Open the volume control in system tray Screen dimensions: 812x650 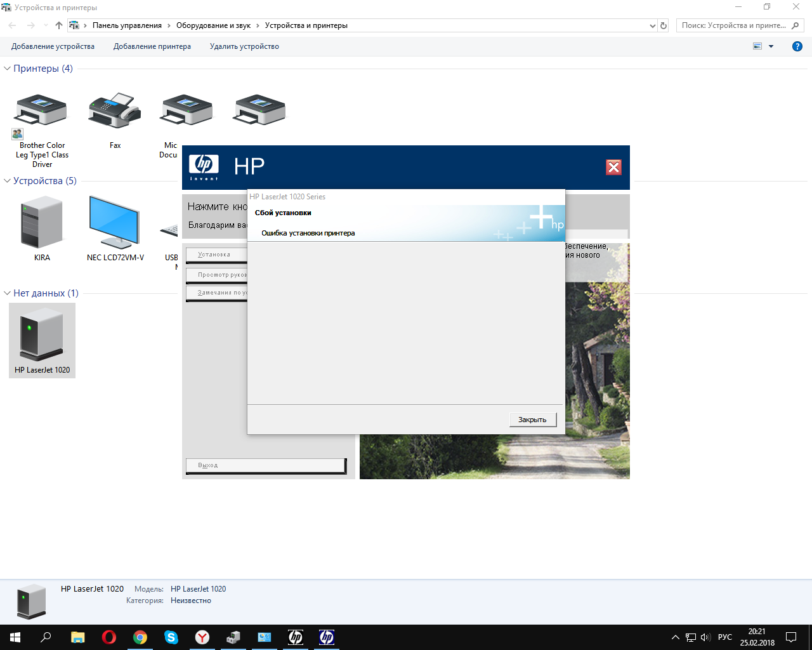pos(705,637)
